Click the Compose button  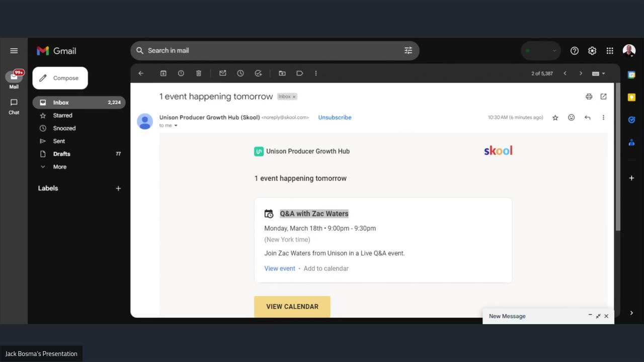60,78
